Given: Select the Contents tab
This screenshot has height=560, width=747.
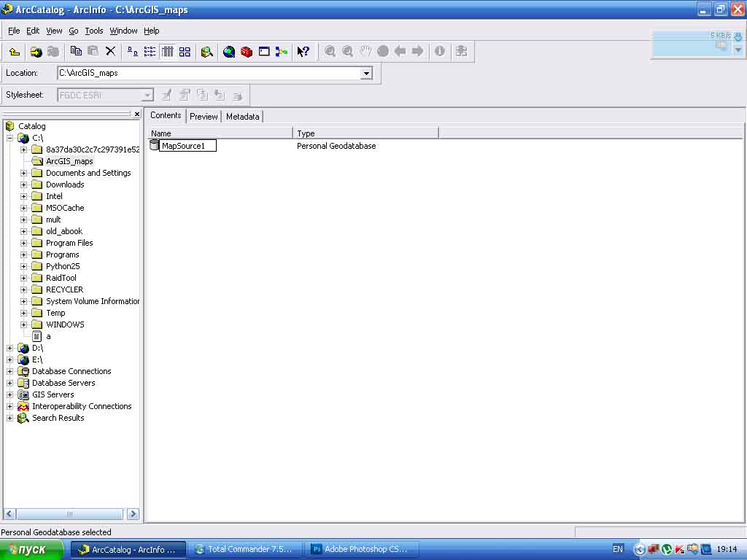Looking at the screenshot, I should tap(166, 115).
